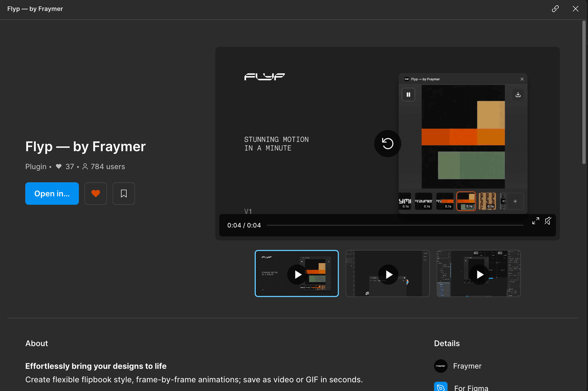Click the page's vertical scrollbar

[584, 92]
